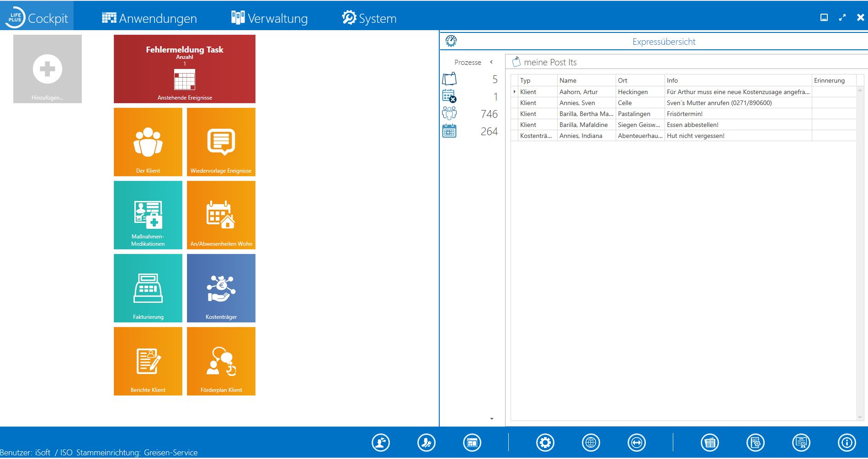Viewport: 868px width, 459px height.
Task: Open the Fakturierung tile
Action: [x=148, y=288]
